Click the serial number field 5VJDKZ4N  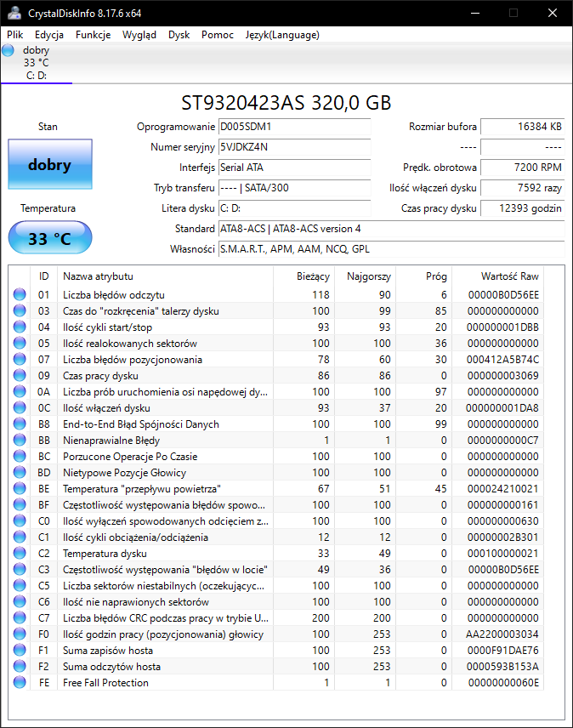pyautogui.click(x=295, y=147)
